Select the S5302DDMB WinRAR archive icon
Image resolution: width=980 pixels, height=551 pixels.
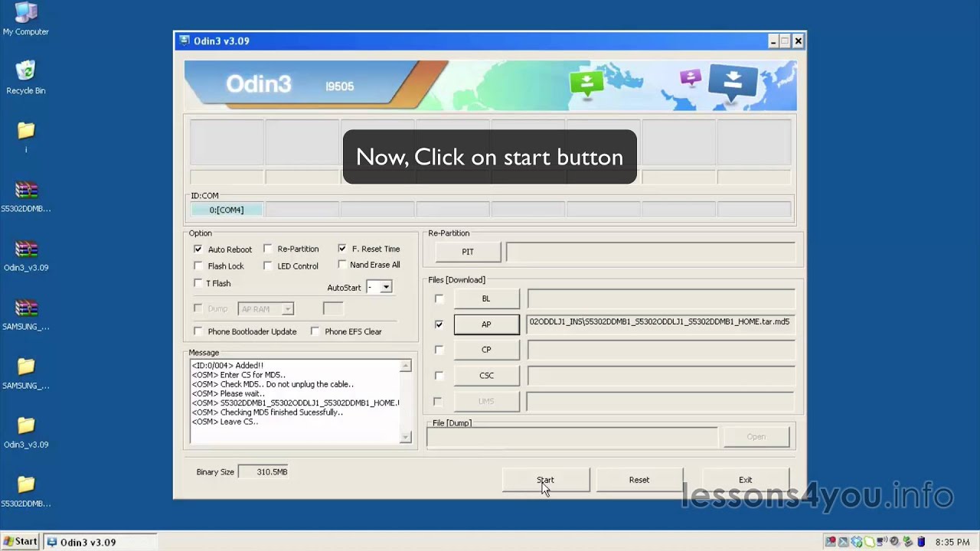coord(25,195)
